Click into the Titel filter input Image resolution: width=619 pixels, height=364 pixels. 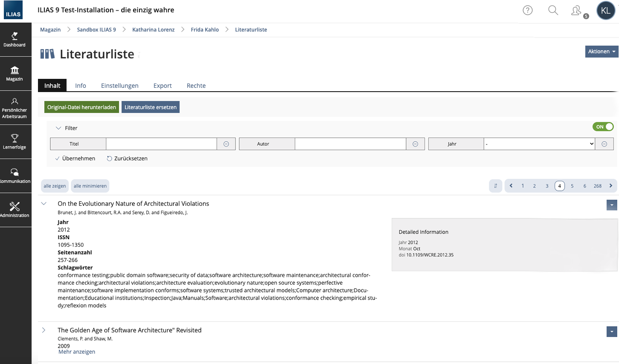161,144
